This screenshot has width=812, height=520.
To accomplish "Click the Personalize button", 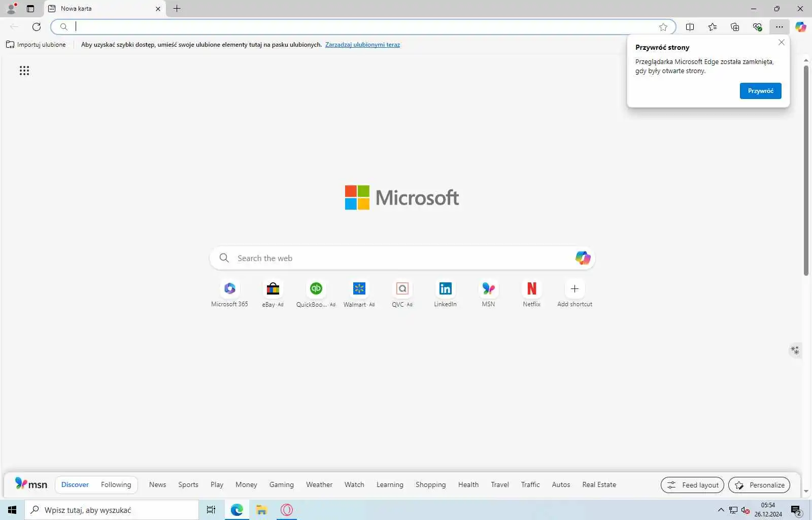I will [759, 485].
